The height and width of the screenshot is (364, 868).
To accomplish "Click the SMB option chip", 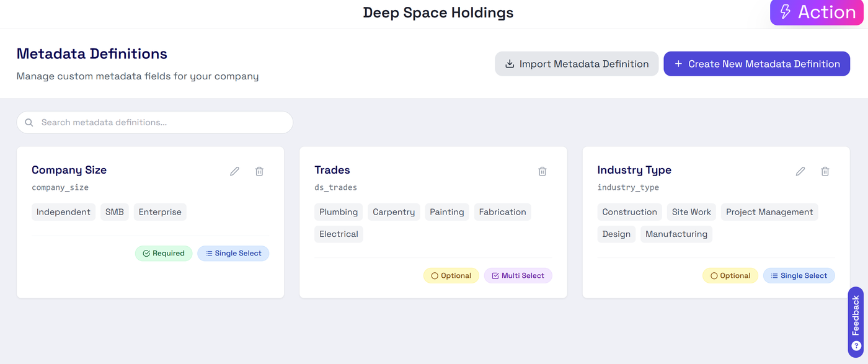I will pyautogui.click(x=115, y=212).
